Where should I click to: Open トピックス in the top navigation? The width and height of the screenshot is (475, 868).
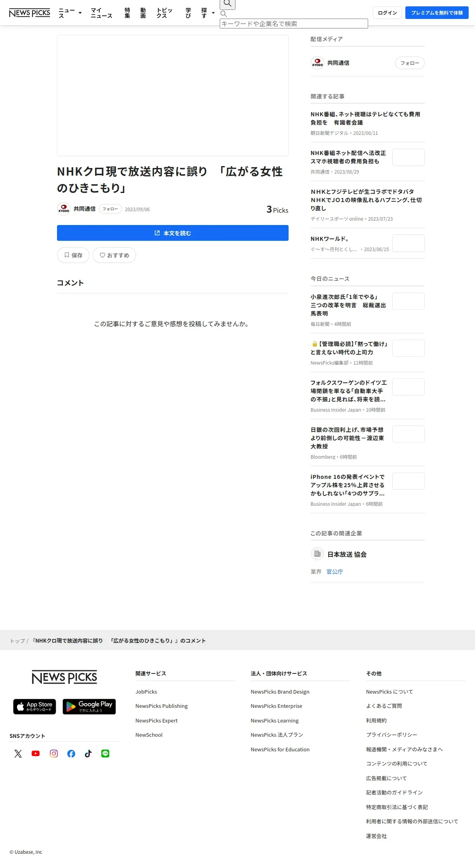pyautogui.click(x=164, y=13)
